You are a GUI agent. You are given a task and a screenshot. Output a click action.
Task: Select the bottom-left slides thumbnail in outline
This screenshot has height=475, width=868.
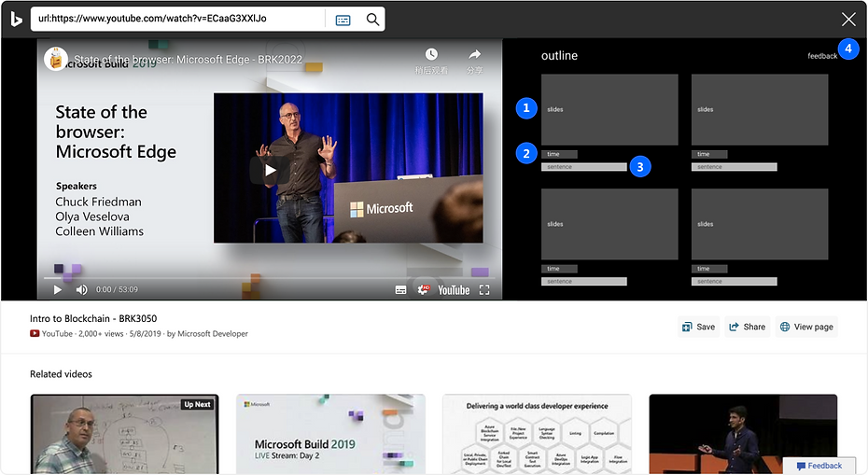pyautogui.click(x=609, y=224)
